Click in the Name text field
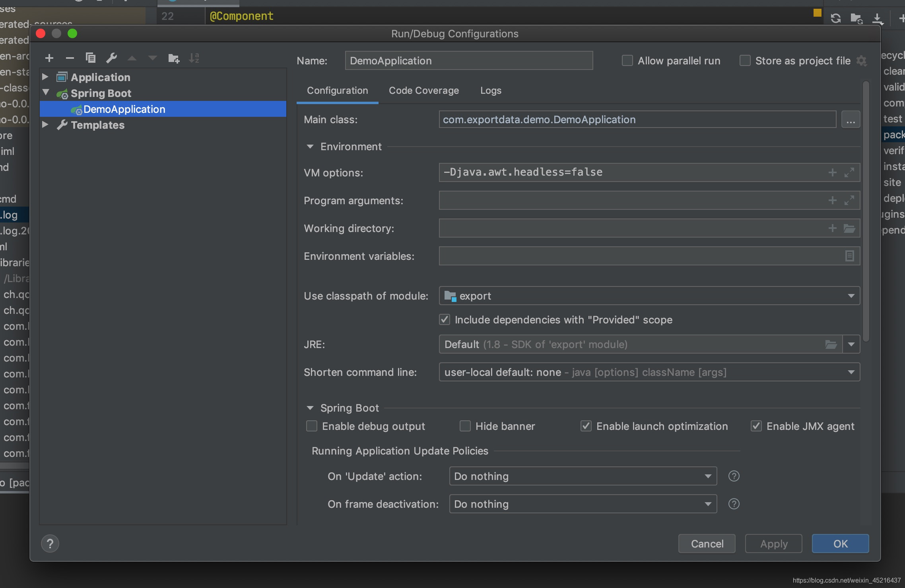Viewport: 905px width, 588px height. point(469,61)
